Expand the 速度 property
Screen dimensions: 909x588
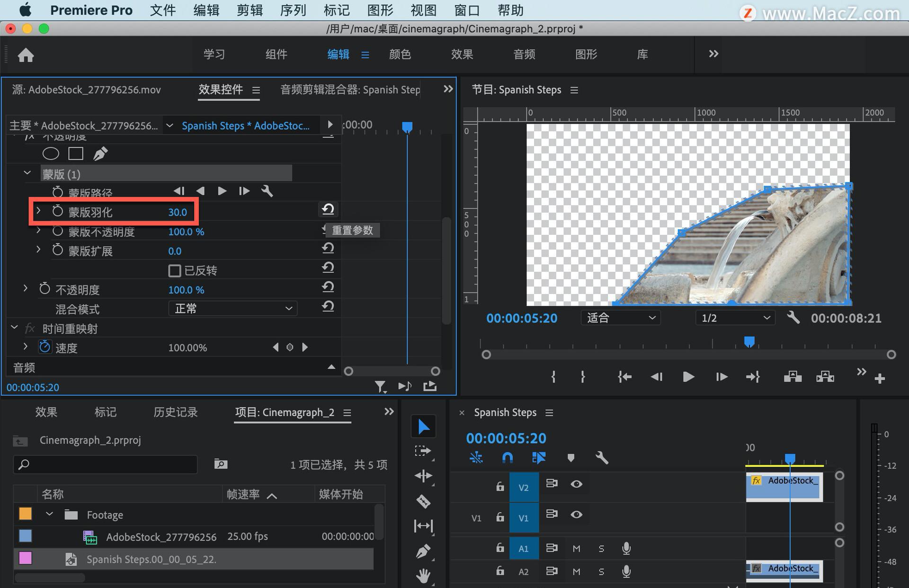(x=26, y=347)
